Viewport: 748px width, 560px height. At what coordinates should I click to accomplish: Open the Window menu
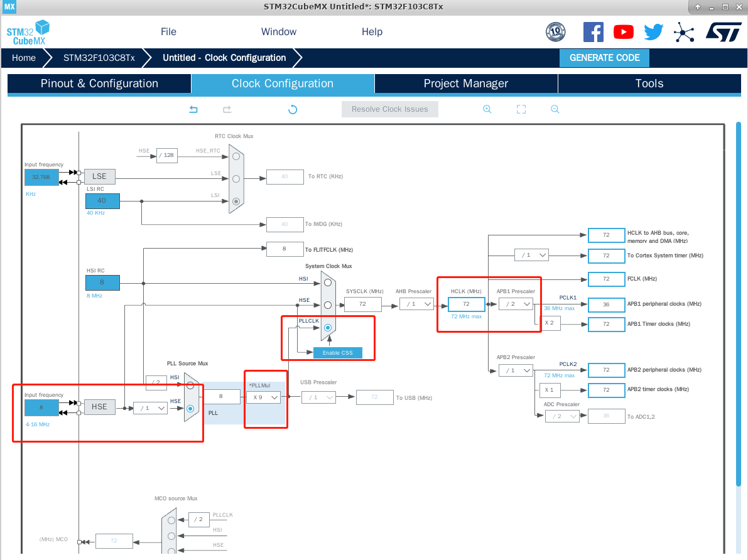[x=279, y=31]
